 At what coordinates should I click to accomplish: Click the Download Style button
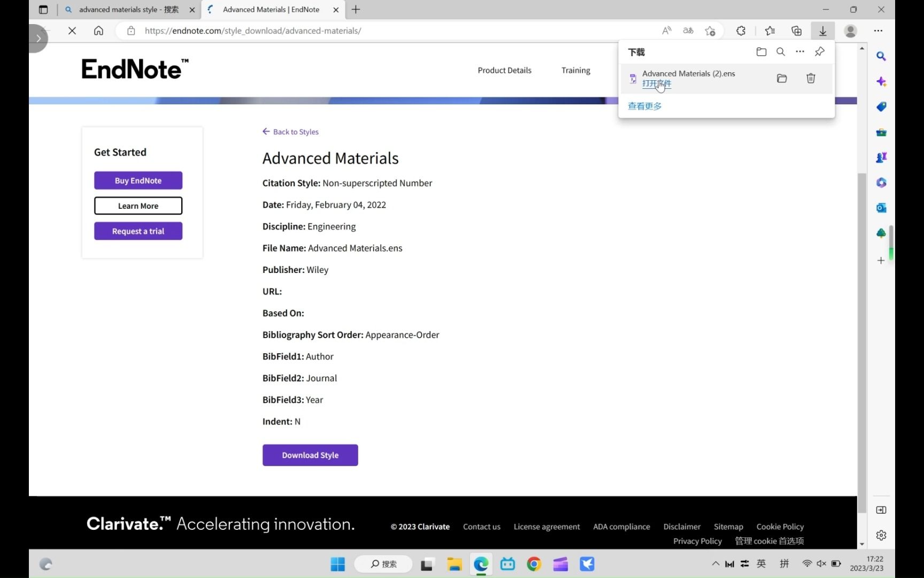pyautogui.click(x=310, y=455)
